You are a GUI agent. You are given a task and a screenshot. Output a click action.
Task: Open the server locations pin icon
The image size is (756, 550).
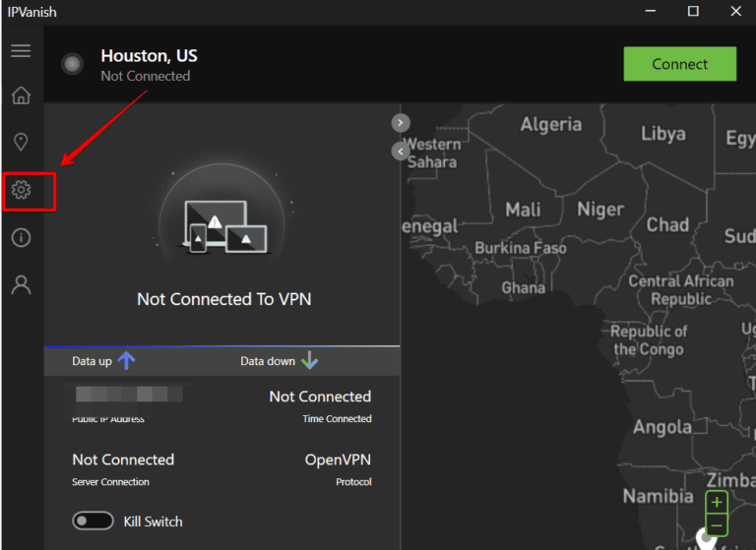pos(21,143)
